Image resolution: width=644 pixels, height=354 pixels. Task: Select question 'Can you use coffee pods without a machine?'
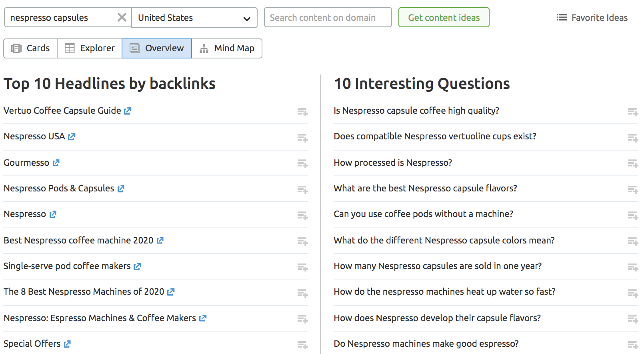pyautogui.click(x=423, y=214)
